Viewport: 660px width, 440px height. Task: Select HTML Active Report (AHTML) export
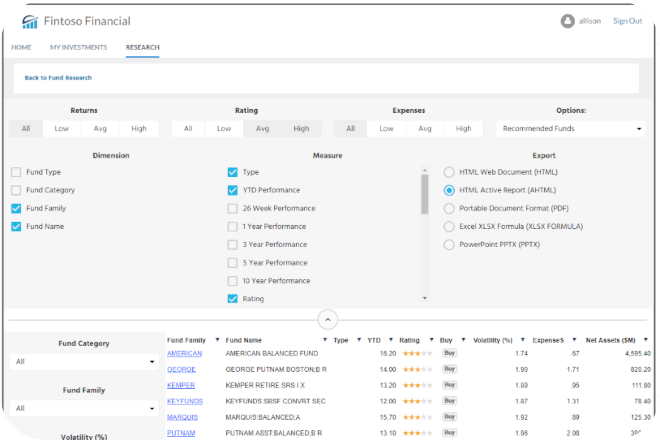tap(449, 190)
